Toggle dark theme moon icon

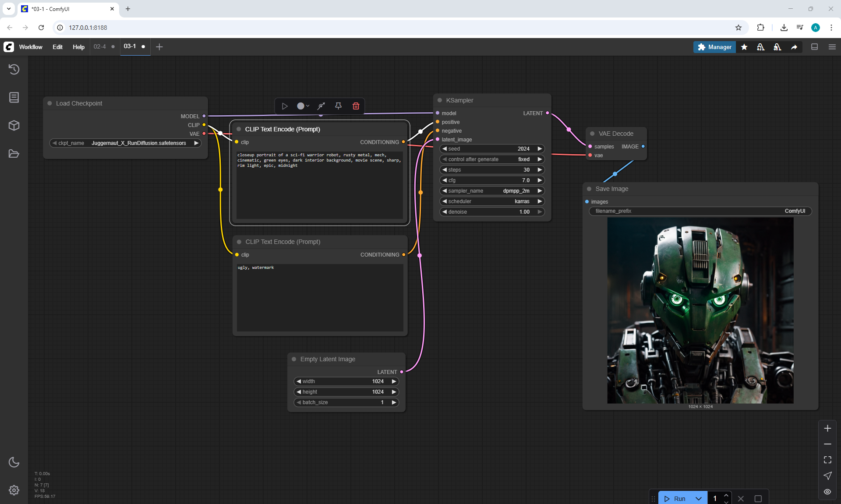14,462
